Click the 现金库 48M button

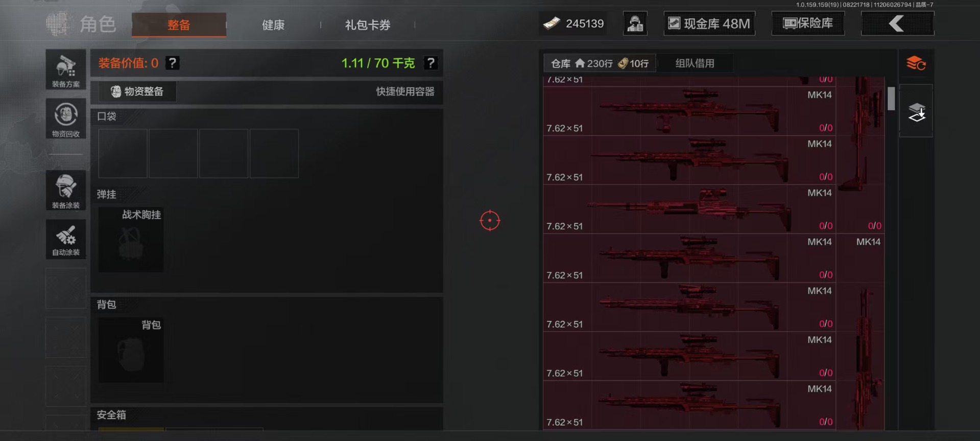(709, 24)
